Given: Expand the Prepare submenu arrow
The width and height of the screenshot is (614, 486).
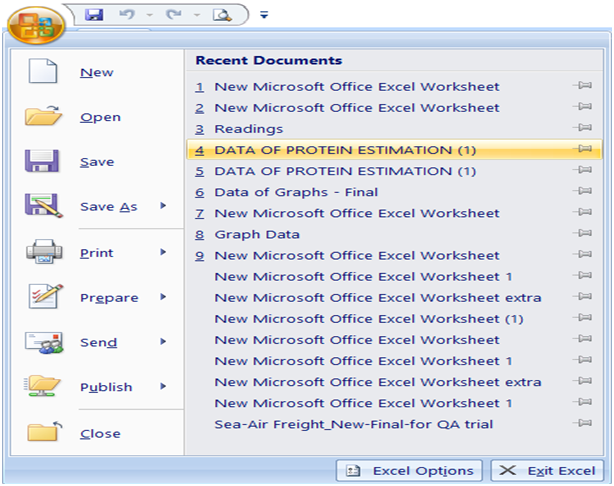Looking at the screenshot, I should tap(163, 297).
